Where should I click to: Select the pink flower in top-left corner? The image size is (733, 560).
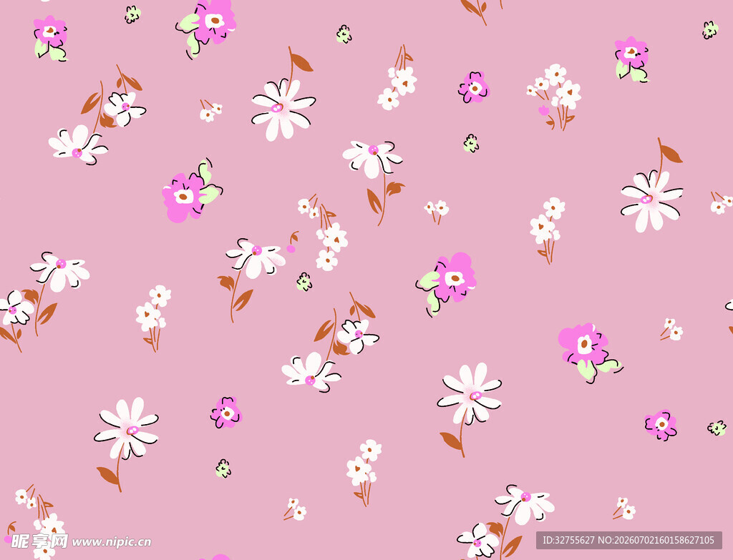50,39
